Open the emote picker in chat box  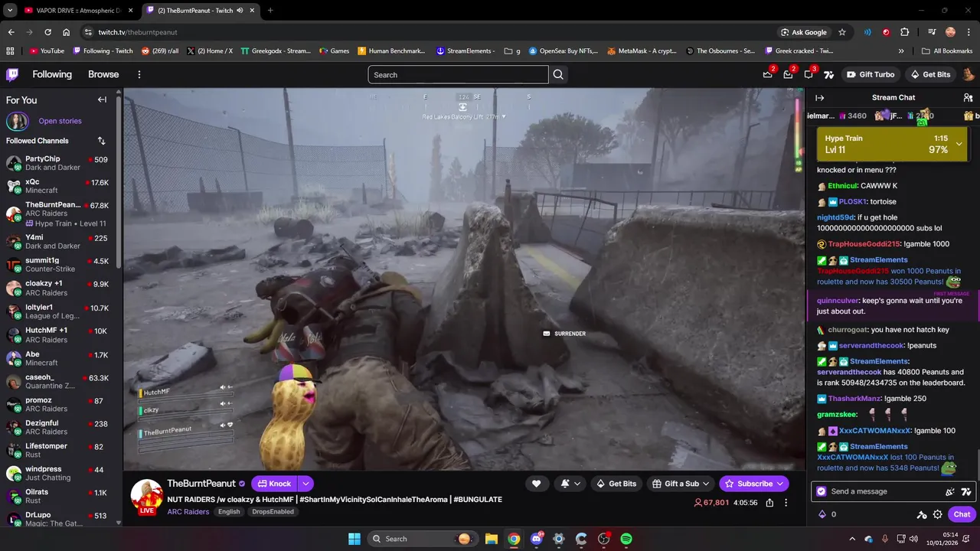pos(950,491)
